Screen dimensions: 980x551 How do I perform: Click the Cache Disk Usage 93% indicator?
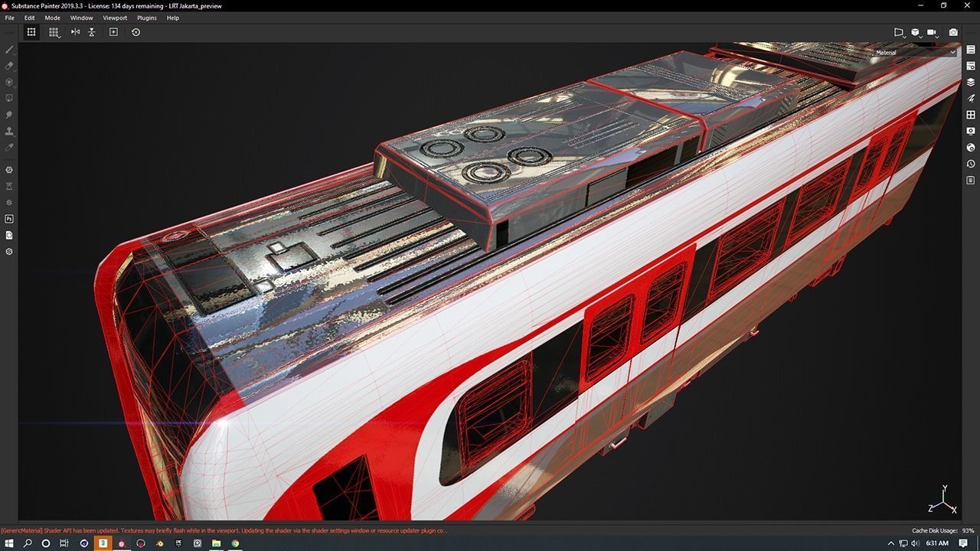tap(943, 530)
